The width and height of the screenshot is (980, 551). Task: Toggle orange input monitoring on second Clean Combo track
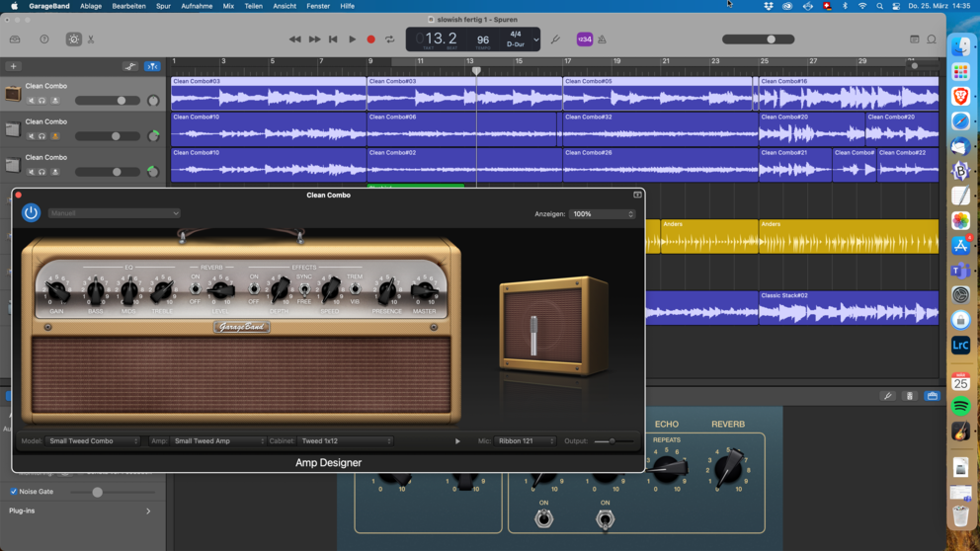click(55, 136)
